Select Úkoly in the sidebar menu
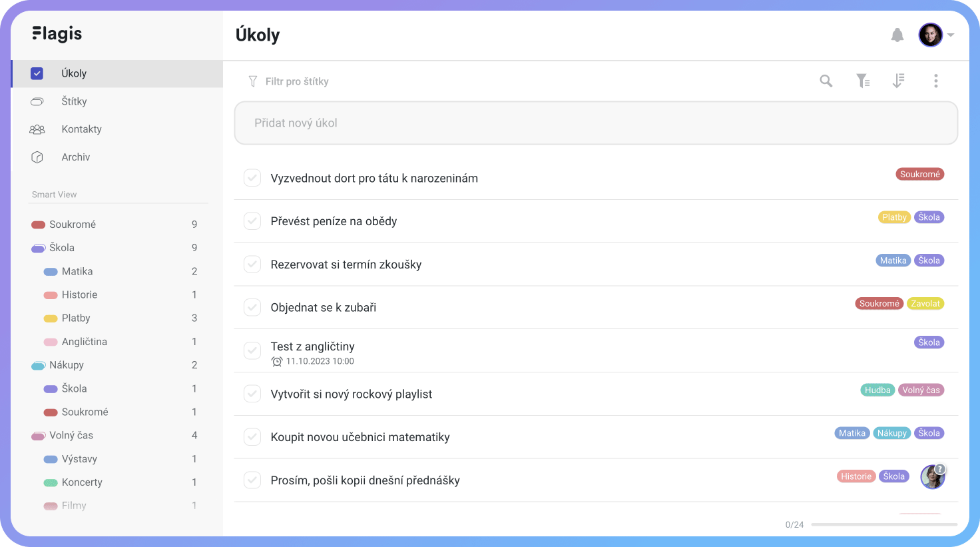Viewport: 980px width, 547px height. [x=117, y=73]
